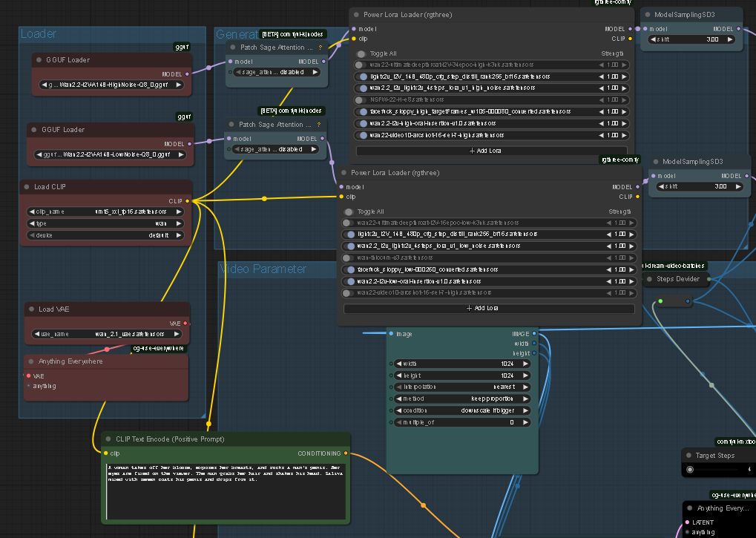The height and width of the screenshot is (538, 756).
Task: Collapse the Load VAE node via its title dot
Action: (32, 309)
